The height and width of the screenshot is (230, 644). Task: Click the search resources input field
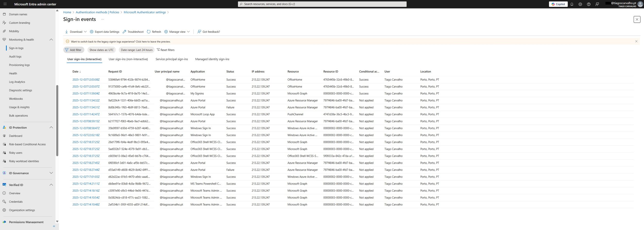pyautogui.click(x=322, y=4)
